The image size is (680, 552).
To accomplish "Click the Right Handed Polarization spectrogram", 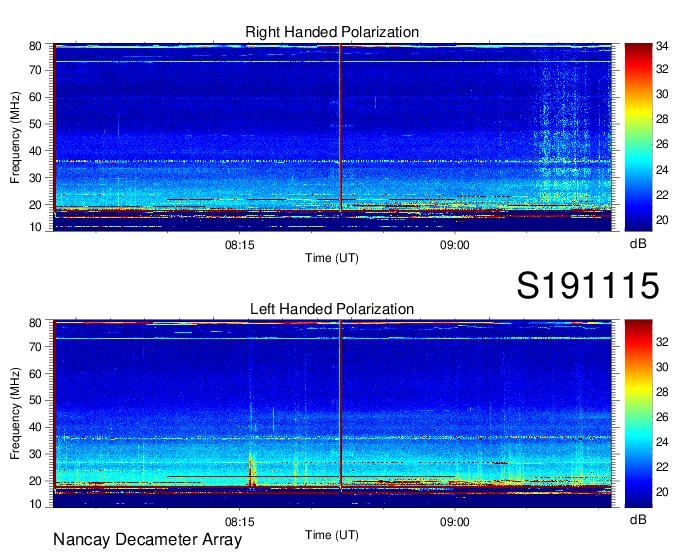I will (x=332, y=137).
